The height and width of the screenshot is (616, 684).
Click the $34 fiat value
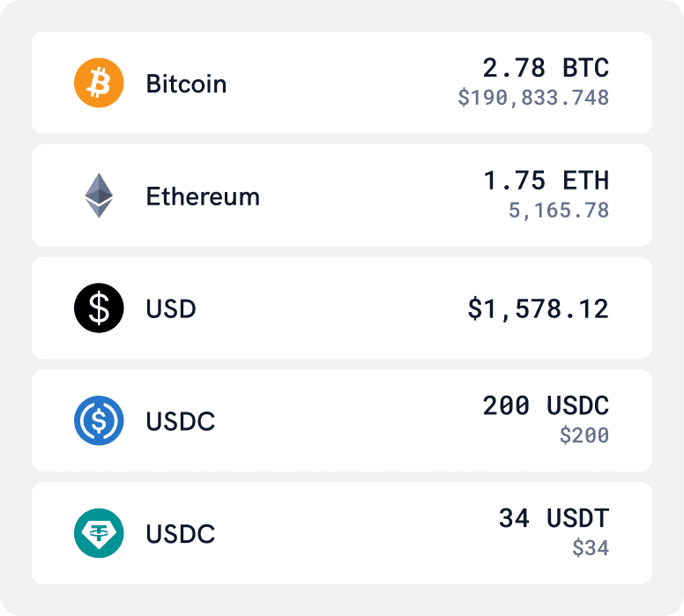(x=591, y=548)
